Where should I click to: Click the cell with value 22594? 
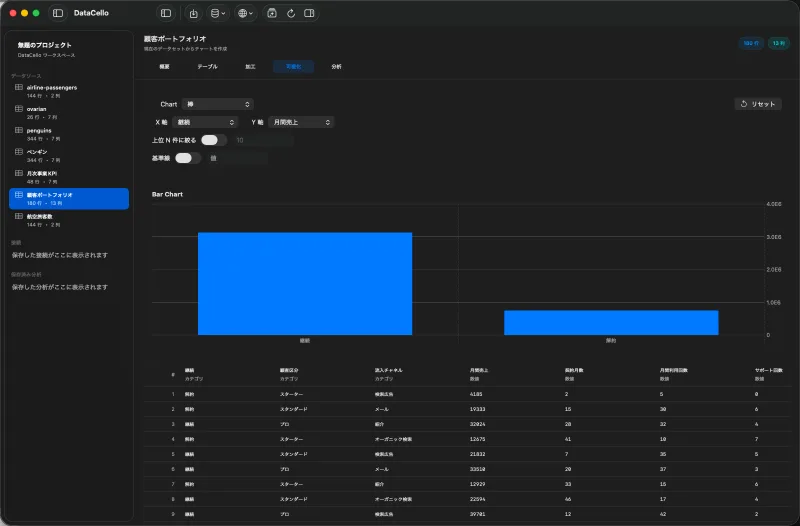coord(478,499)
